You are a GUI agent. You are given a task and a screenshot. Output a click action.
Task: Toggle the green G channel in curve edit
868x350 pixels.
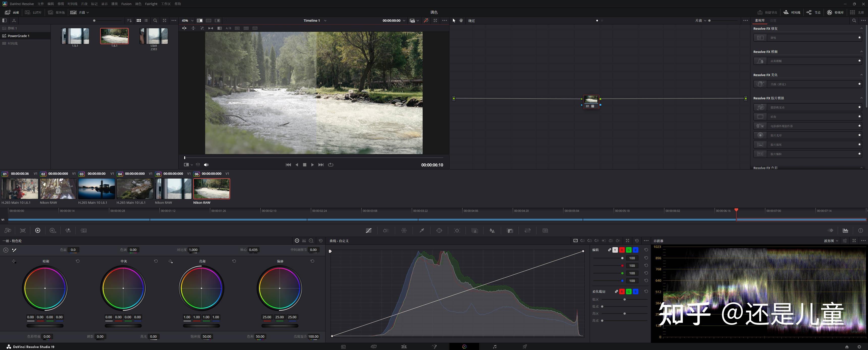(629, 250)
